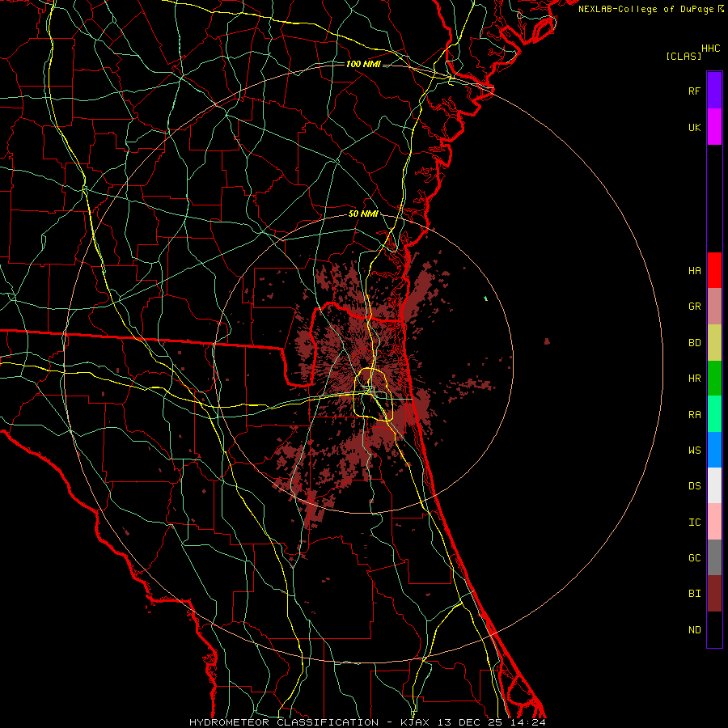728x728 pixels.
Task: Click the BD legend label
Action: [x=694, y=343]
